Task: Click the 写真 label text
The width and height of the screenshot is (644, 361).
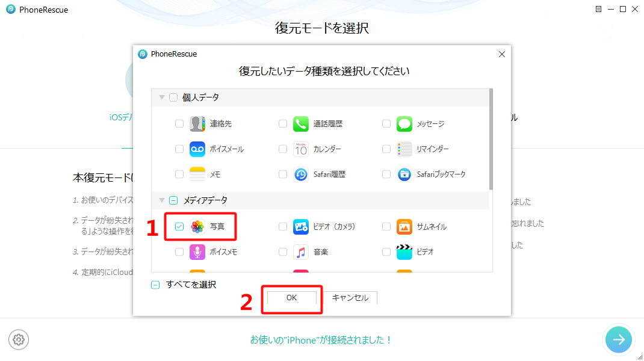Action: click(217, 226)
